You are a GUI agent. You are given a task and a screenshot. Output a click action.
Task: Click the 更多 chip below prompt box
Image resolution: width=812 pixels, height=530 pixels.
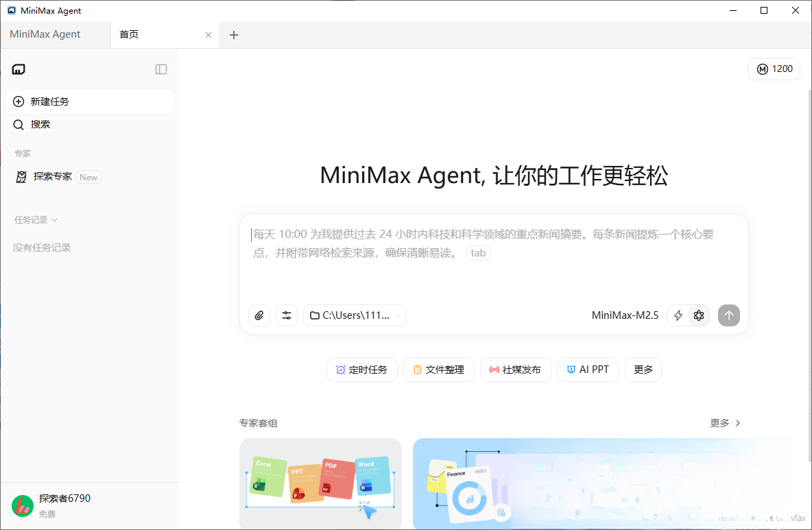643,370
